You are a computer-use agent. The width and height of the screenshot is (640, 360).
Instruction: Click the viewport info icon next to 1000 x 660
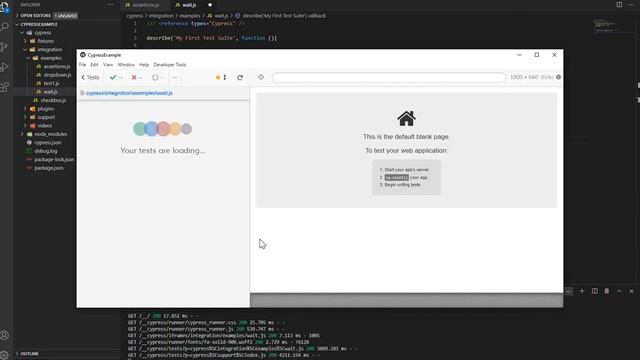[x=558, y=77]
